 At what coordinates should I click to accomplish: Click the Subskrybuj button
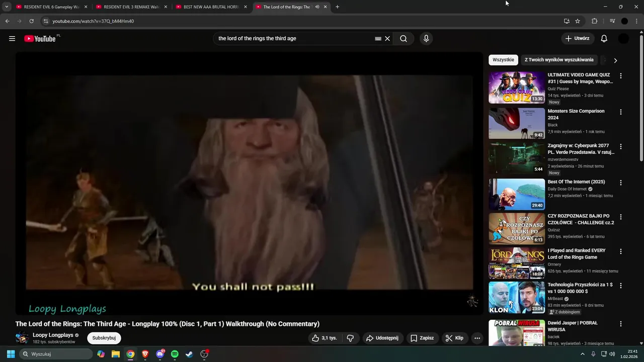[104, 338]
